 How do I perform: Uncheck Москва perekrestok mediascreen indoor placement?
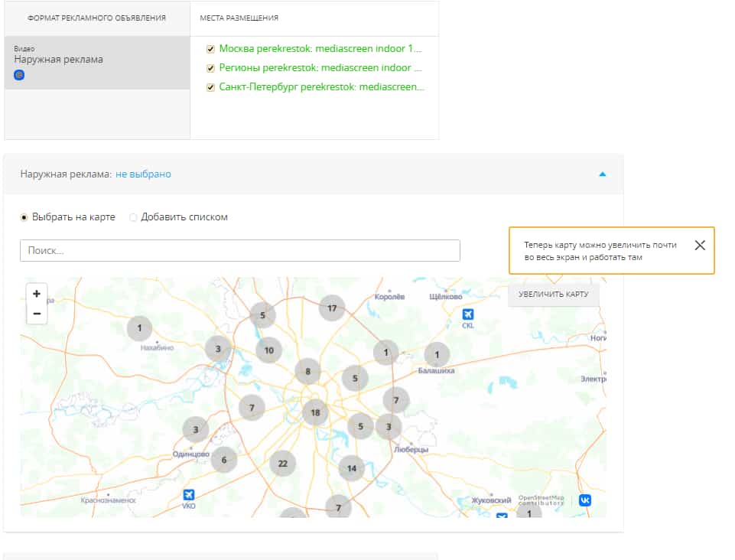coord(210,49)
